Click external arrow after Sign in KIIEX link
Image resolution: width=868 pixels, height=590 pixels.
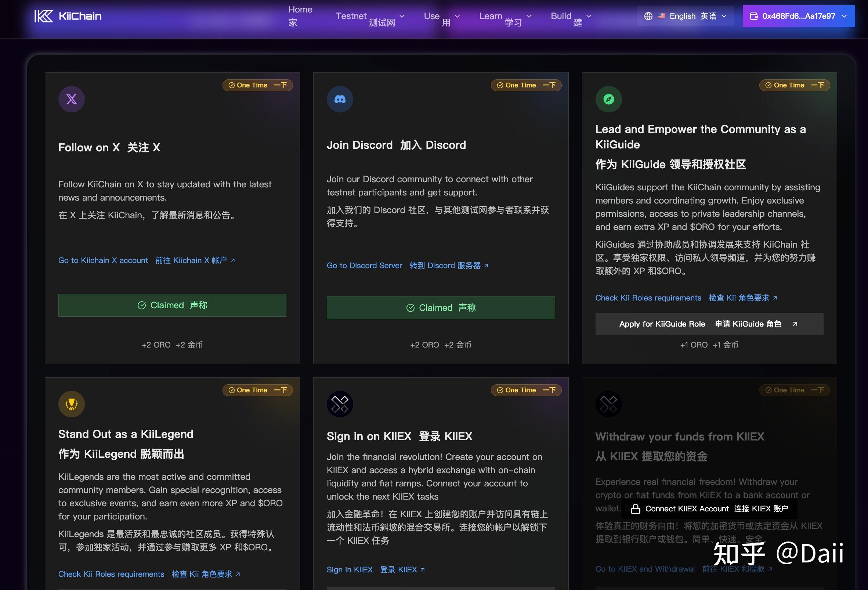tap(423, 570)
